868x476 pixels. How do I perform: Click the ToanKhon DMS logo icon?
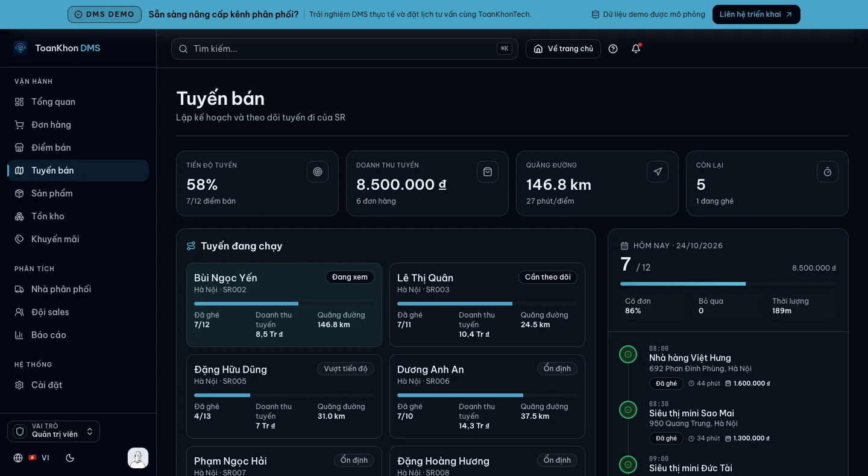pyautogui.click(x=20, y=48)
